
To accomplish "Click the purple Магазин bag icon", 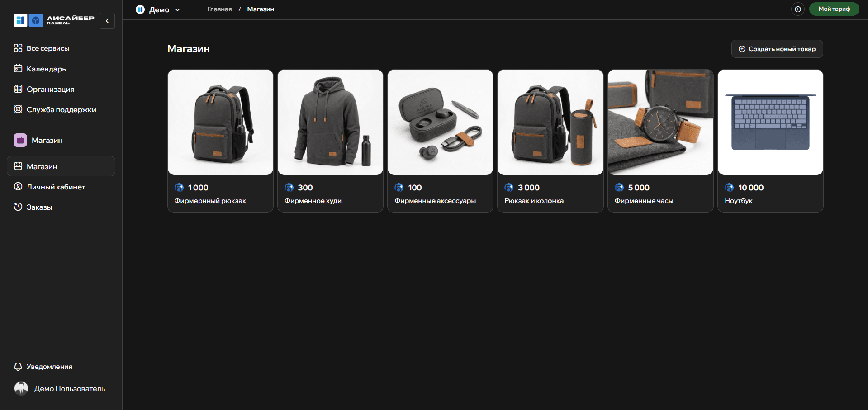I will pyautogui.click(x=20, y=140).
